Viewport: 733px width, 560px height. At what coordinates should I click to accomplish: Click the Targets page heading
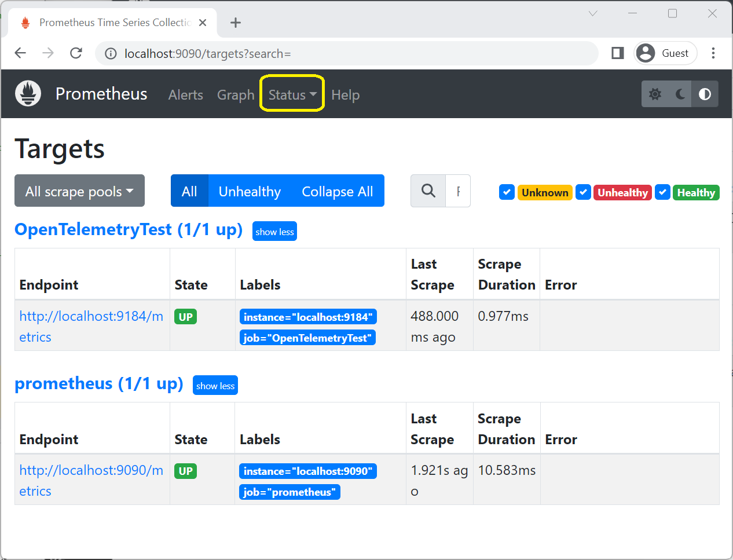(x=60, y=149)
